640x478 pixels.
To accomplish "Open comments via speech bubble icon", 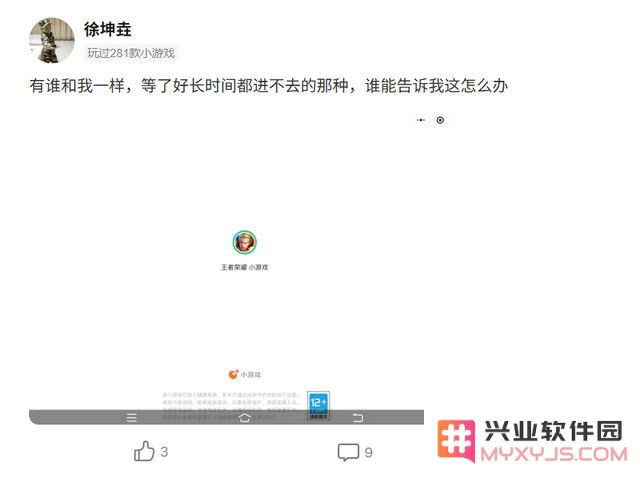I will pos(348,452).
